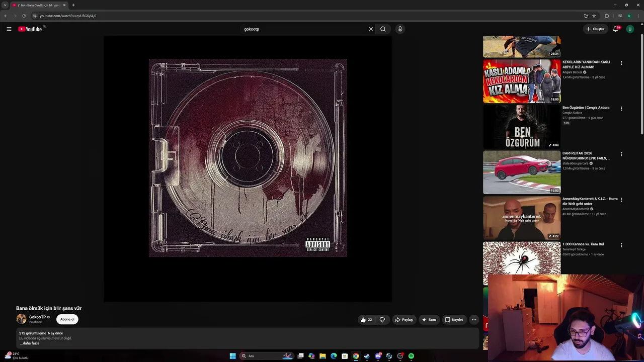Open the AnnenMayKantereit video thumbnail
Image resolution: width=644 pixels, height=362 pixels.
pyautogui.click(x=522, y=218)
